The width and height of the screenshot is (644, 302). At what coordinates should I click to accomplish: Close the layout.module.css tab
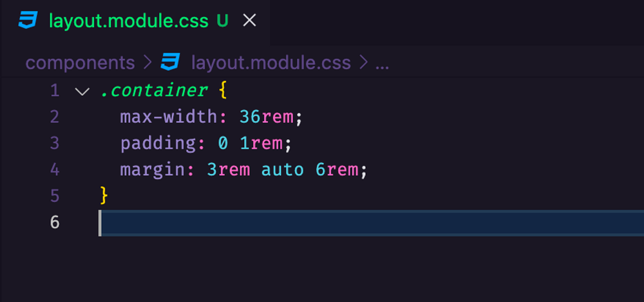pos(249,21)
